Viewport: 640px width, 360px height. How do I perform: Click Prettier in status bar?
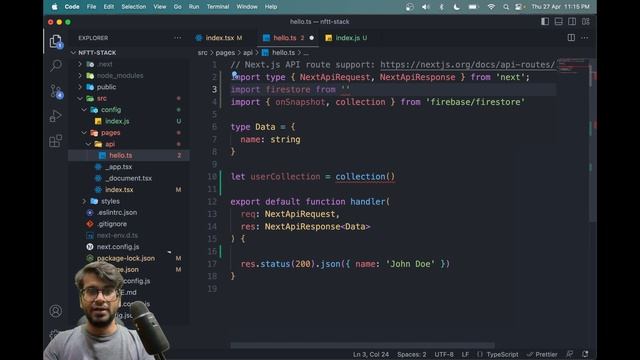[542, 354]
